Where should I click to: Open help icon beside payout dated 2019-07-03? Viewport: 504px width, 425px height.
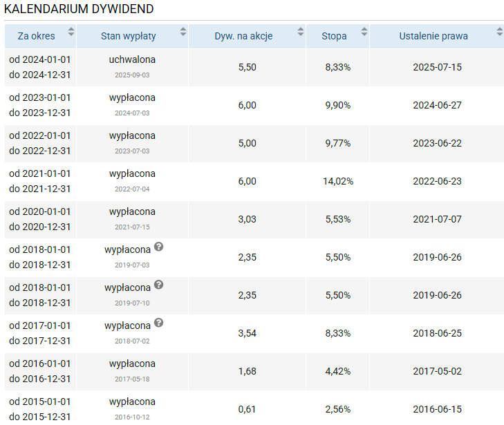click(x=158, y=247)
